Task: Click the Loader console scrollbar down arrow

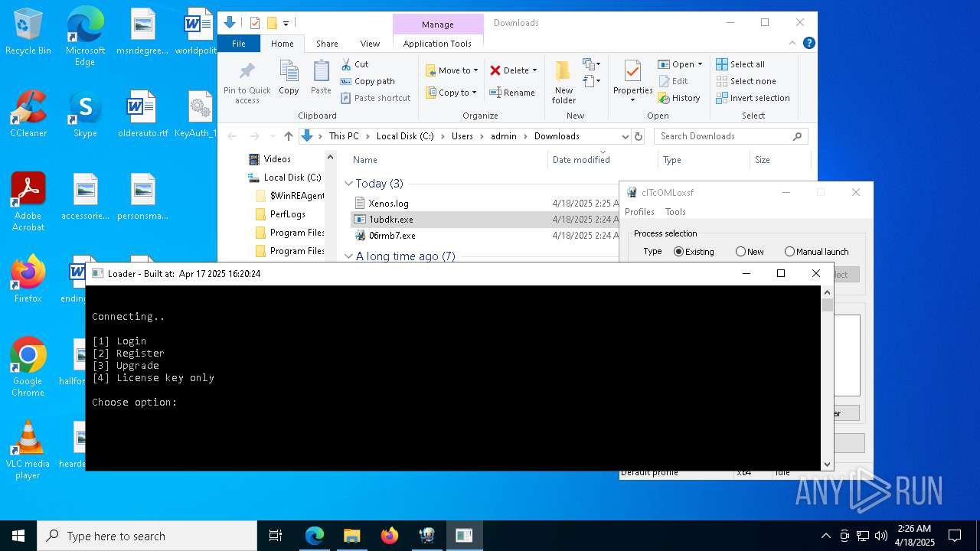Action: point(827,465)
